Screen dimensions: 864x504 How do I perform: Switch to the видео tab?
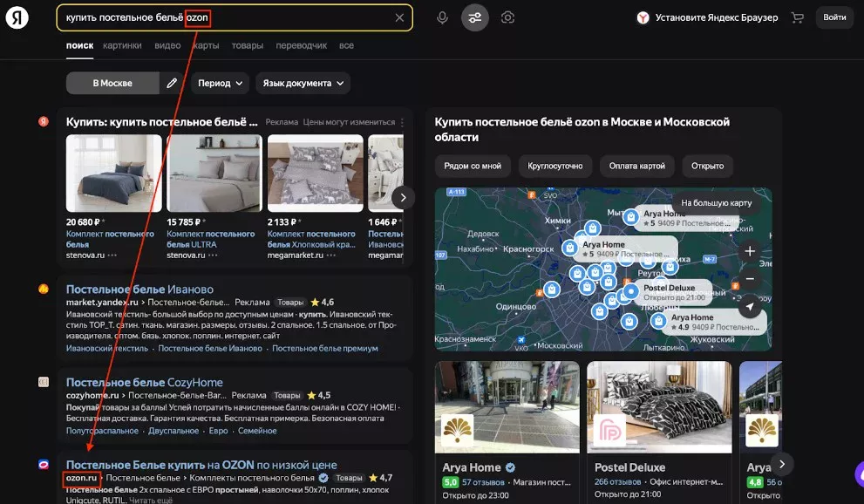point(167,45)
